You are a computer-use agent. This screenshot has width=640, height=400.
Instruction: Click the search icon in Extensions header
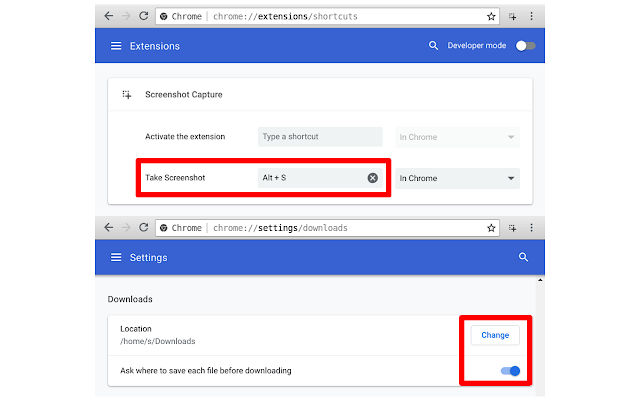[x=433, y=46]
